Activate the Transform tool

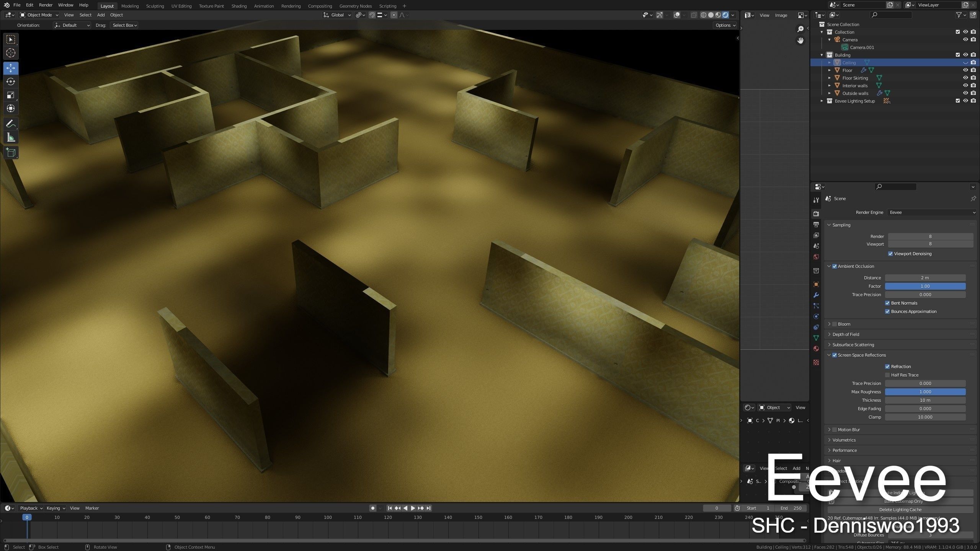11,108
